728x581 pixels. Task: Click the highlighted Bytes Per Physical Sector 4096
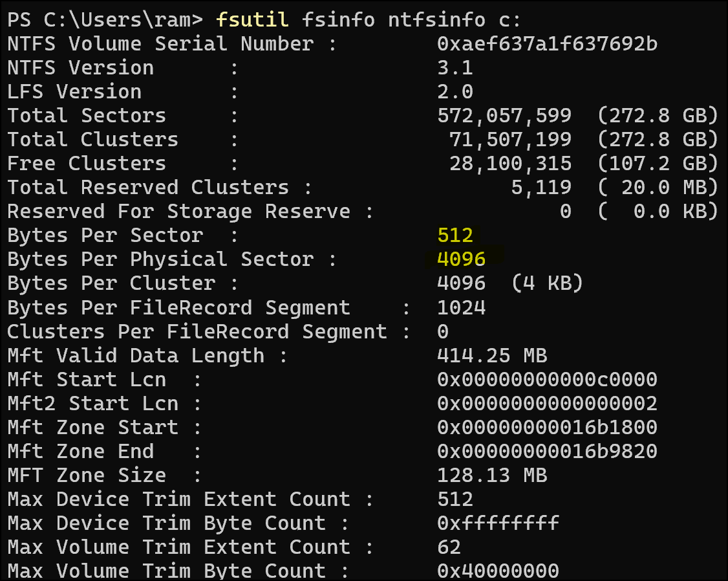[461, 259]
